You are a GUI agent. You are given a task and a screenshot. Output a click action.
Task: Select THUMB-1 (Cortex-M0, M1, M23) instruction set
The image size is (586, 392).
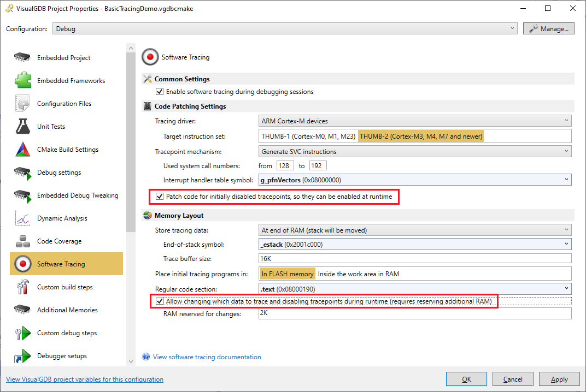[x=308, y=136]
